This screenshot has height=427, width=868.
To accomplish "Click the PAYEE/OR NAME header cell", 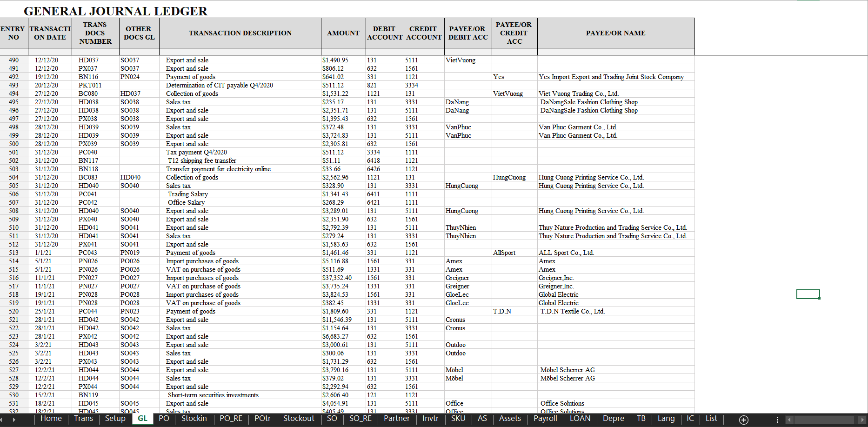I will pos(615,33).
